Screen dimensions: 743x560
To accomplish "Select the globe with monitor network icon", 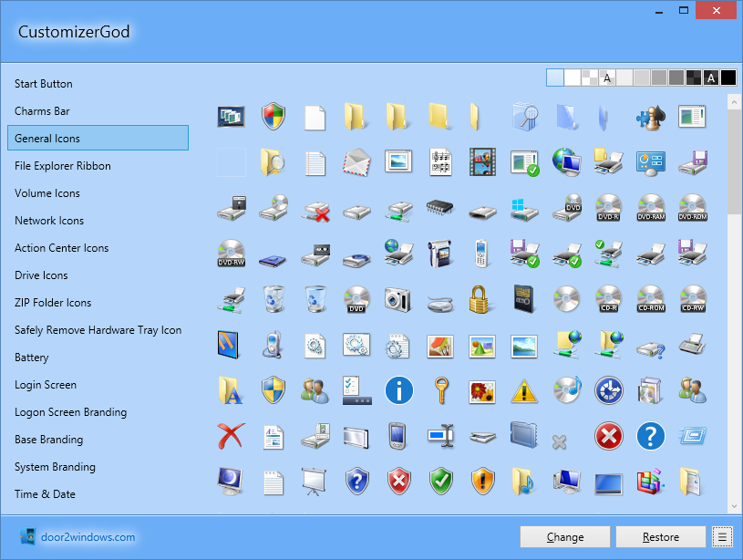I will tap(567, 162).
